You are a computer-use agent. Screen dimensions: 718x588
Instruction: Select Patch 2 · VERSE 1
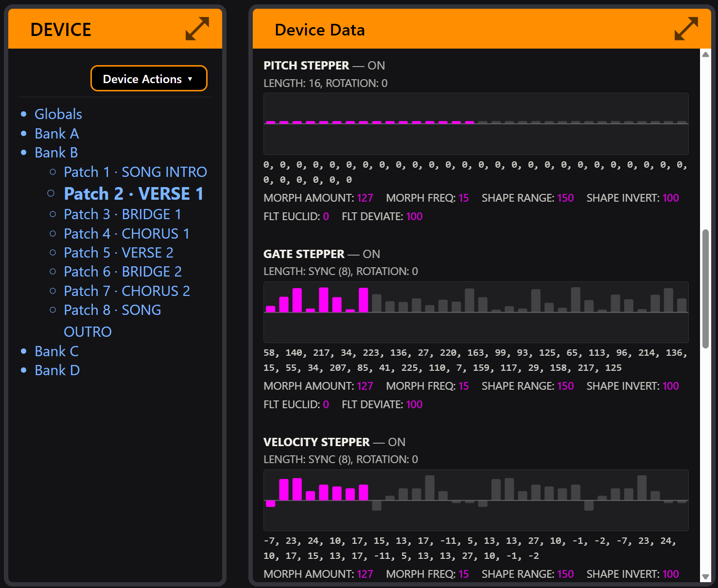(134, 193)
